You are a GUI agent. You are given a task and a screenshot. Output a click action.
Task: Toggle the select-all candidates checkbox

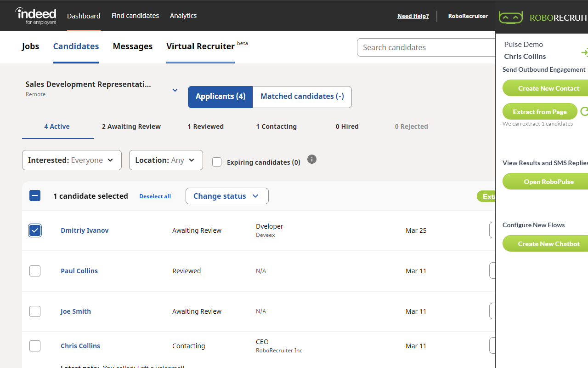pyautogui.click(x=35, y=195)
